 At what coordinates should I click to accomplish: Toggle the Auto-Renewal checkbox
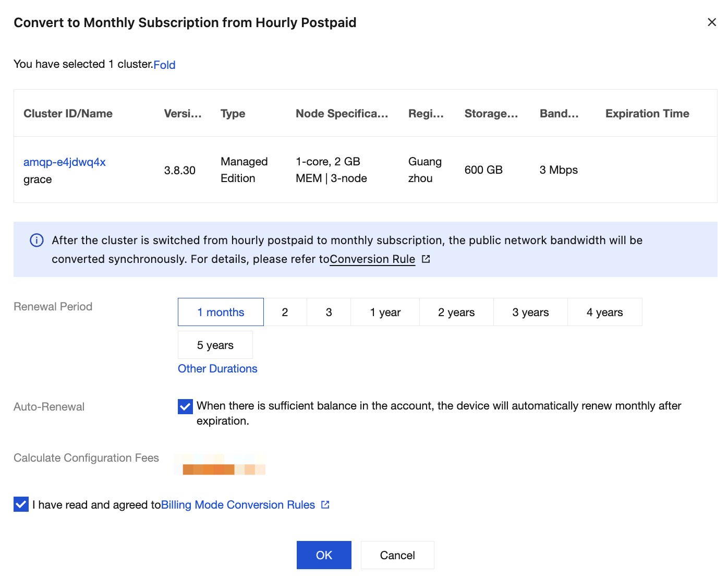[185, 406]
